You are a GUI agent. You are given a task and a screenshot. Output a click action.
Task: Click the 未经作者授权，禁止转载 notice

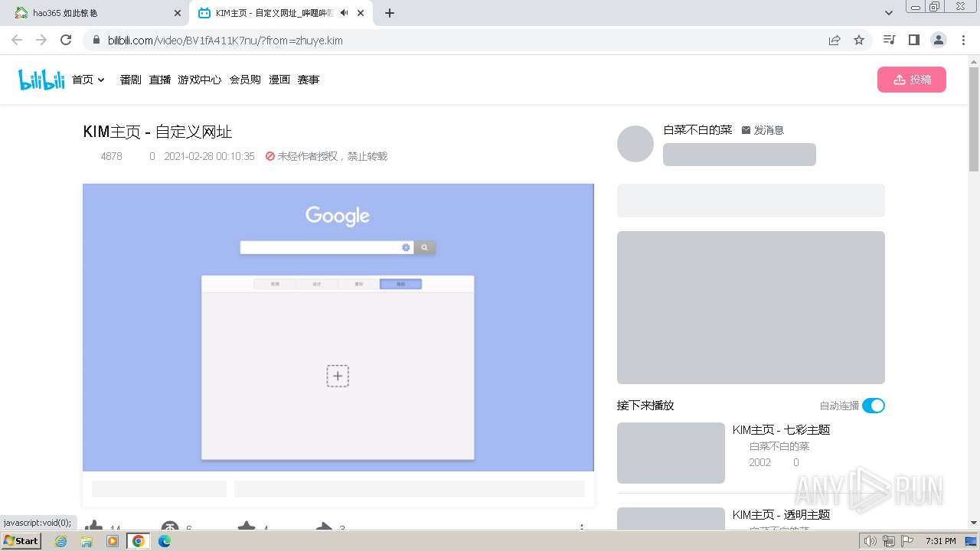326,156
